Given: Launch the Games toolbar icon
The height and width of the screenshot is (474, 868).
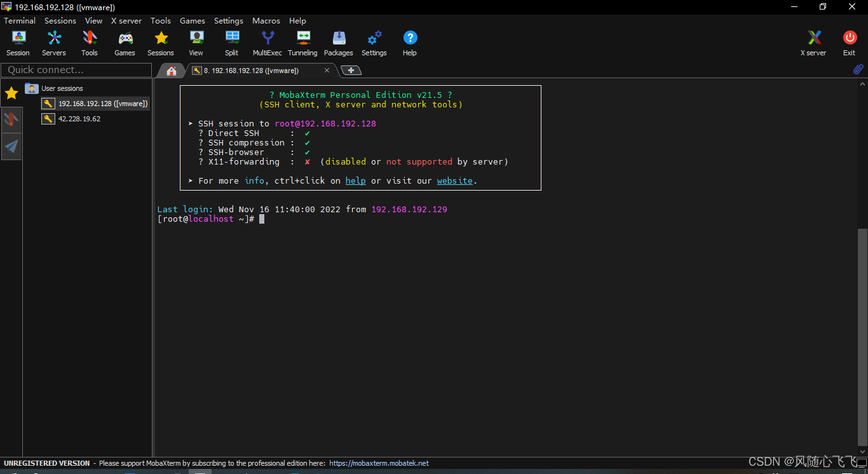Looking at the screenshot, I should 125,43.
